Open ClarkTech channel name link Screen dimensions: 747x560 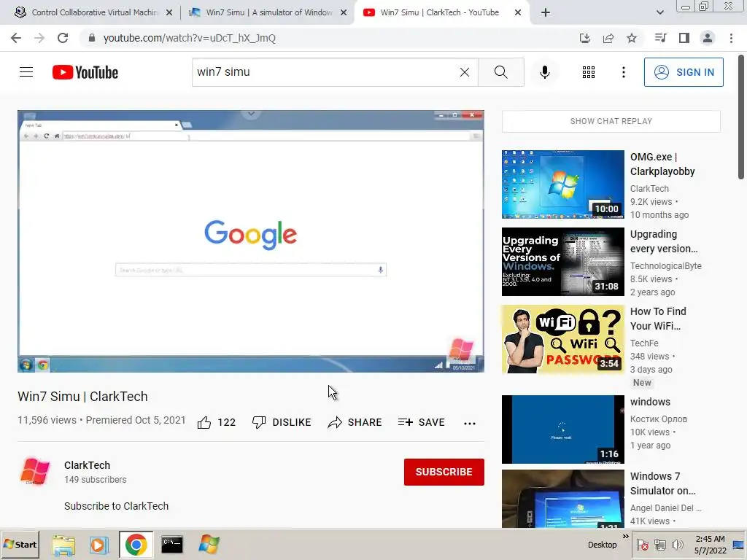(88, 465)
